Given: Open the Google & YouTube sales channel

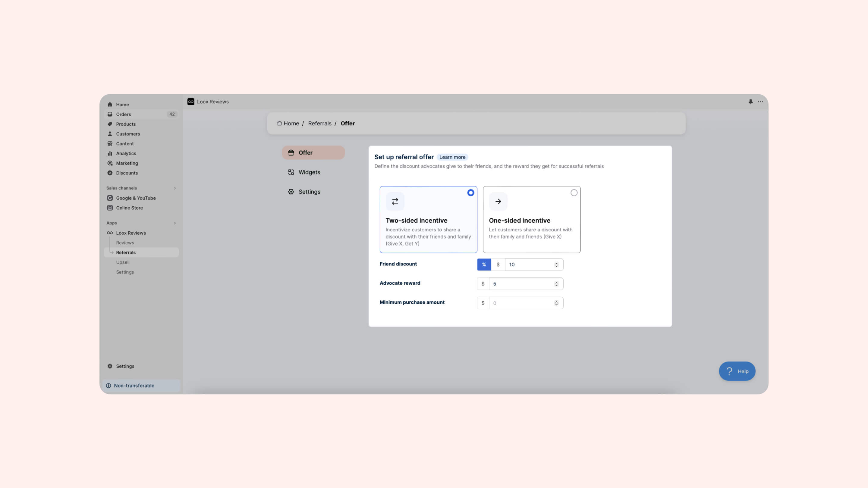Looking at the screenshot, I should 136,198.
